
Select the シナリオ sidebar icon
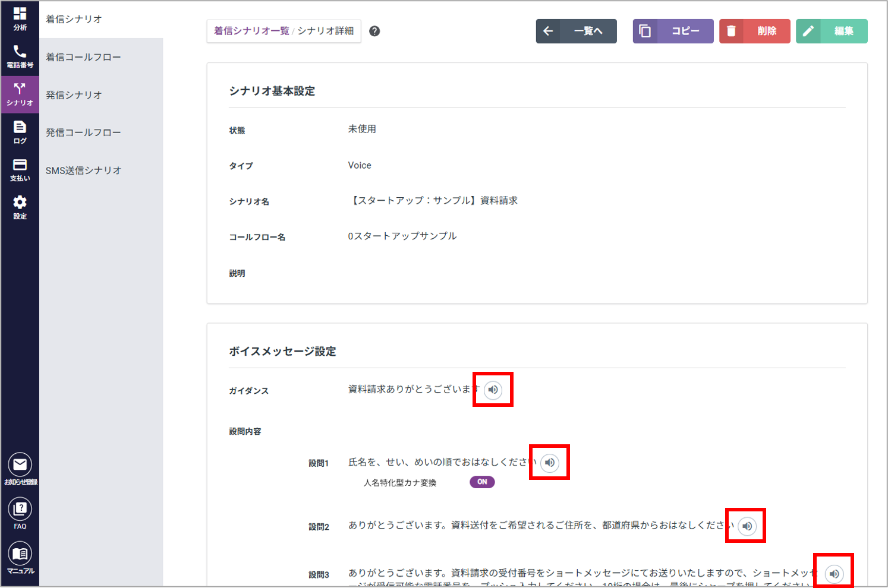click(x=20, y=94)
